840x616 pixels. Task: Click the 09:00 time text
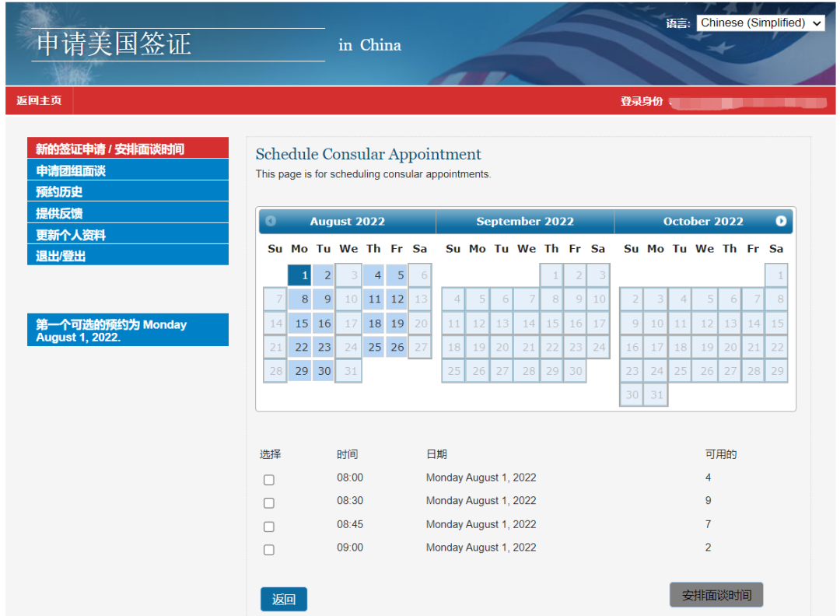point(350,548)
